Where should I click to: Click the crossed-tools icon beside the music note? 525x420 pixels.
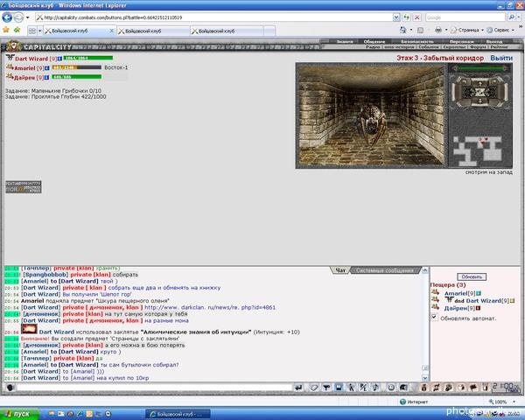363,388
